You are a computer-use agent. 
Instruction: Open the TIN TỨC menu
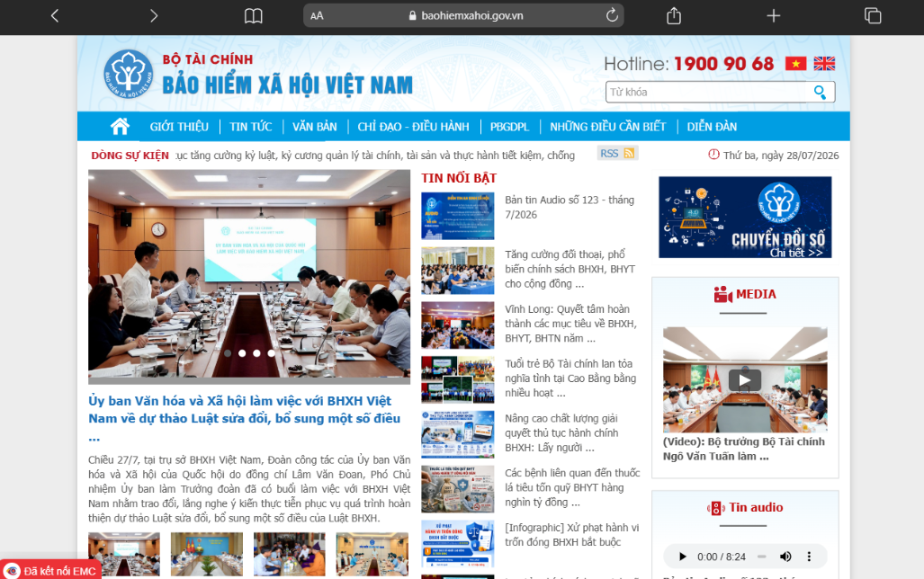[250, 127]
